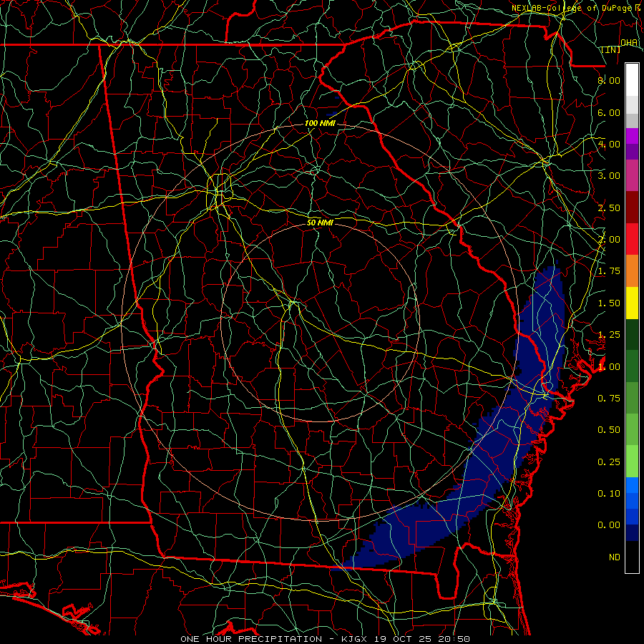The height and width of the screenshot is (644, 644).
Task: Select the 3.00 legend label
Action: pyautogui.click(x=609, y=176)
